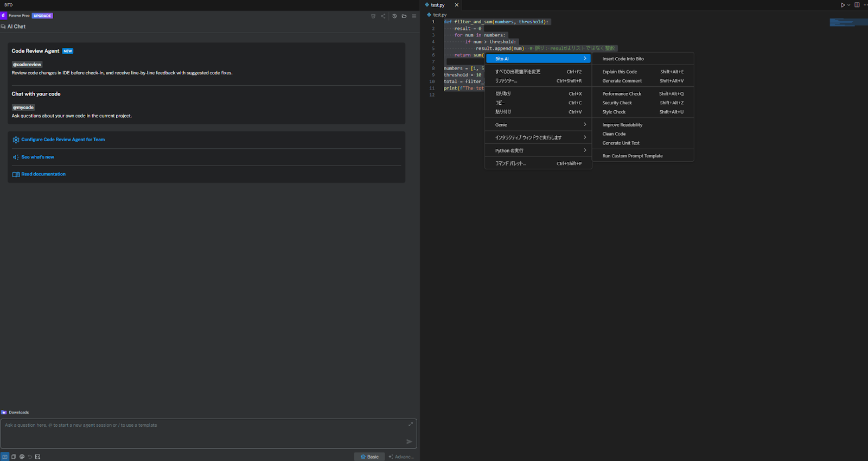Screen dimensions: 868x461
Task: Switch to Advanced AI model mode
Action: [401, 457]
